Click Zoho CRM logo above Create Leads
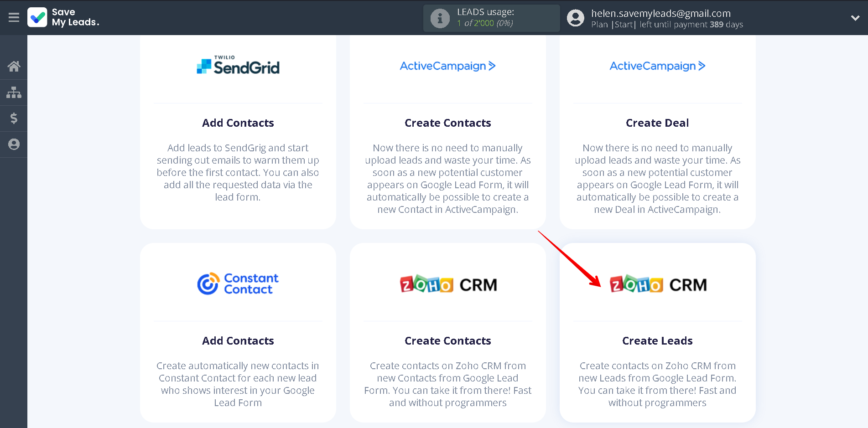868x428 pixels. point(658,284)
